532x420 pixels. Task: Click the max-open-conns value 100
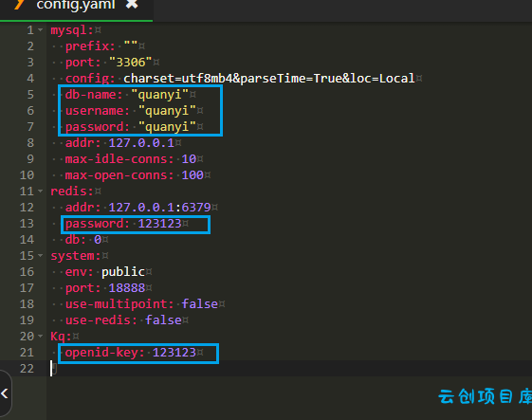coord(193,175)
